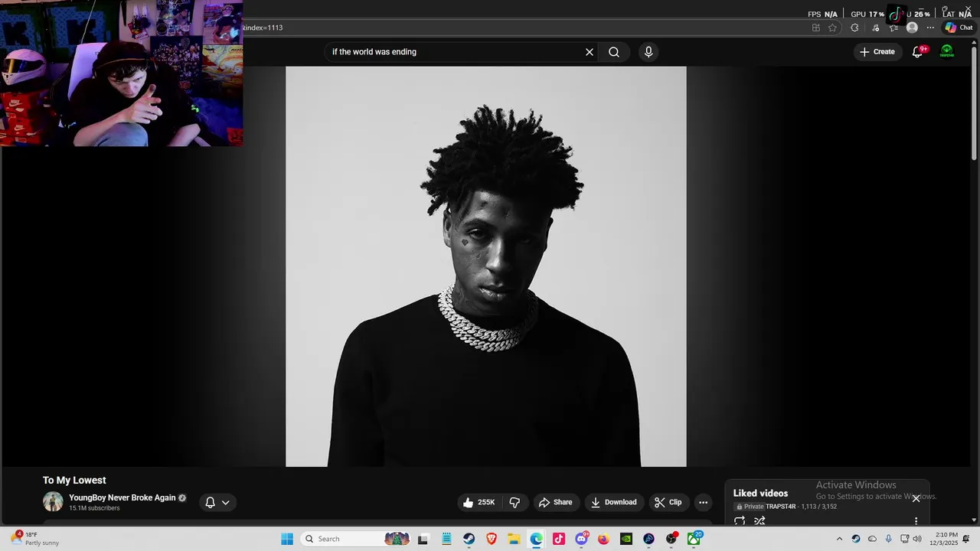The width and height of the screenshot is (980, 551).
Task: Open browser extensions puzzle icon
Action: pos(854,28)
